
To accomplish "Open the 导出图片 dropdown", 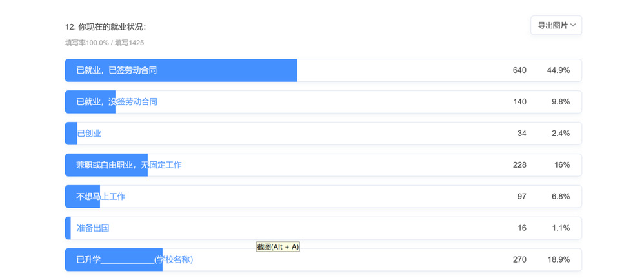I will 556,25.
